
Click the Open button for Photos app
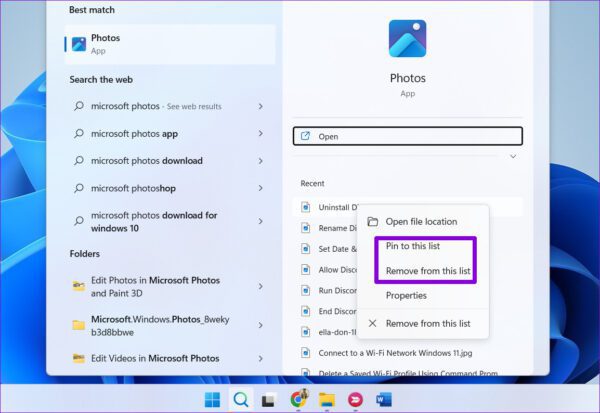click(x=408, y=136)
